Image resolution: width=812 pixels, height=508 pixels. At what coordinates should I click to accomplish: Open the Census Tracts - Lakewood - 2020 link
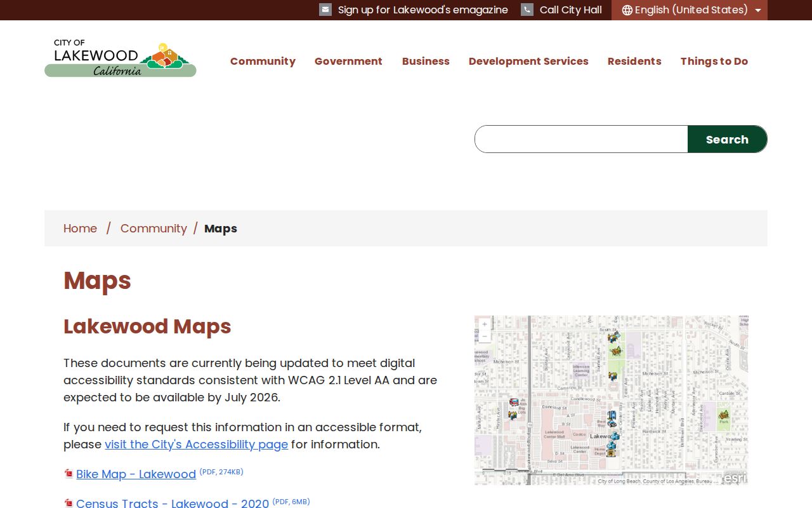tap(173, 504)
